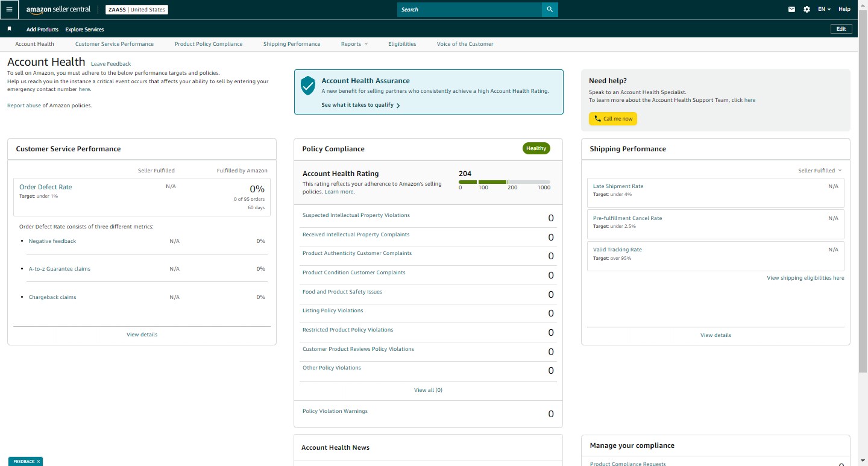This screenshot has height=466, width=868.
Task: Click into the Search input field
Action: click(x=470, y=10)
